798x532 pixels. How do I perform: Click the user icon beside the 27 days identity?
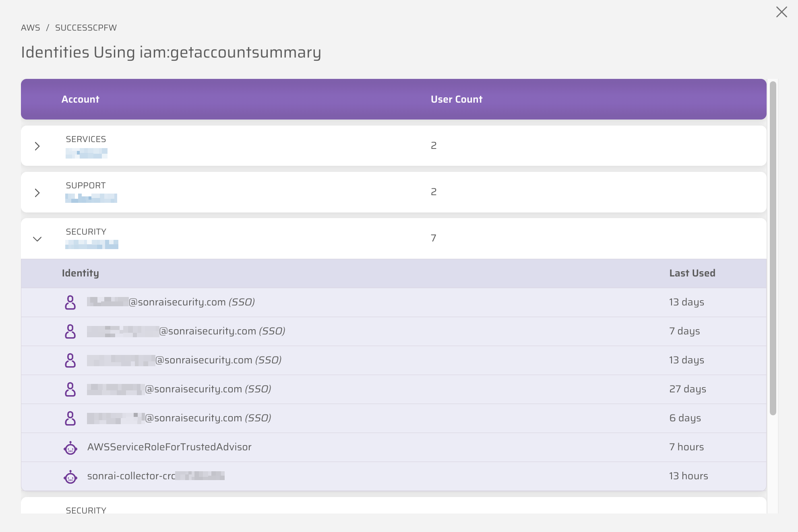coord(70,389)
